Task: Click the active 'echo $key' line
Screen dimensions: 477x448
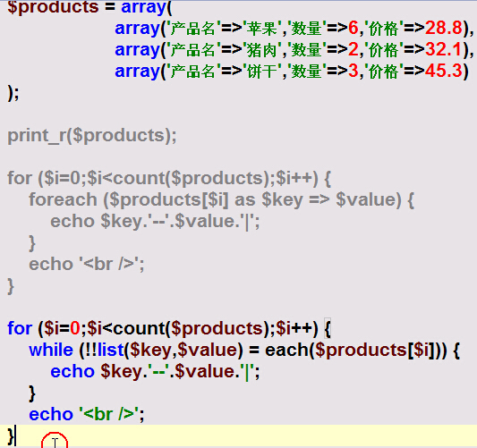Action: 155,372
